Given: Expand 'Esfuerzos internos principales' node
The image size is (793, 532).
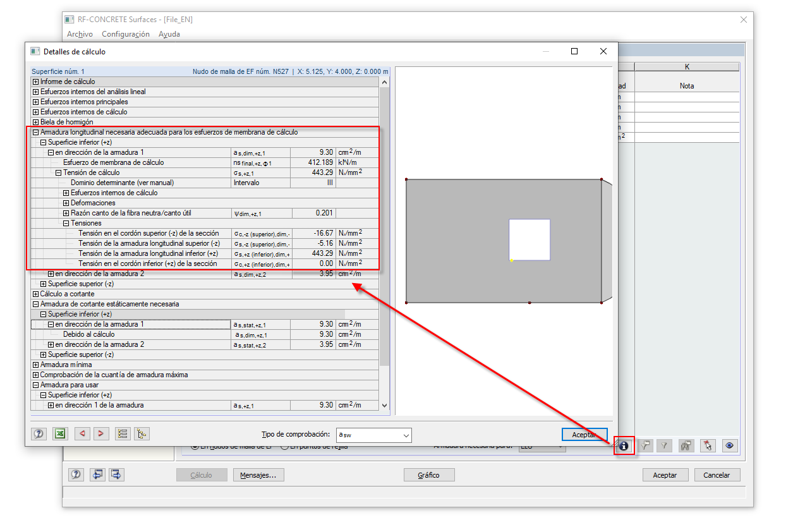Looking at the screenshot, I should tap(35, 102).
